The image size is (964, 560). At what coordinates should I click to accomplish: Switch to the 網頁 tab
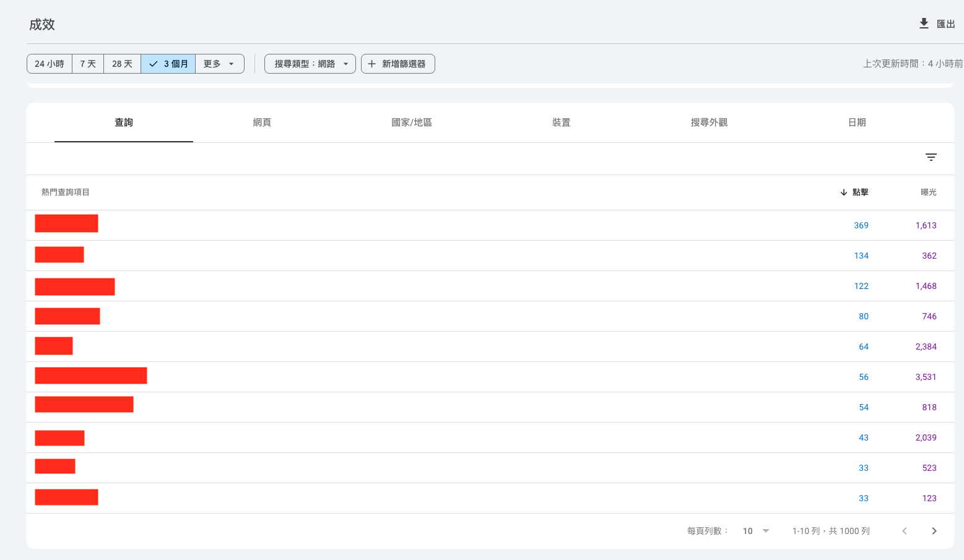[262, 123]
